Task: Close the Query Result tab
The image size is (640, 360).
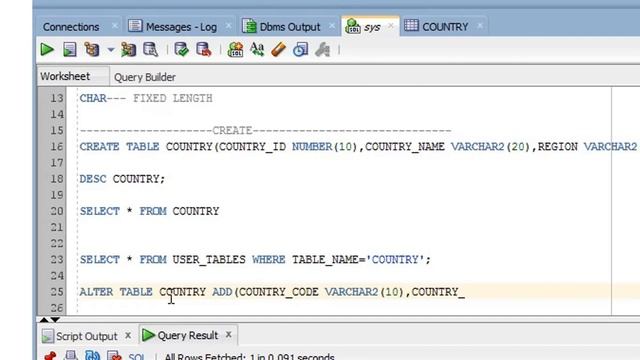Action: click(x=229, y=335)
